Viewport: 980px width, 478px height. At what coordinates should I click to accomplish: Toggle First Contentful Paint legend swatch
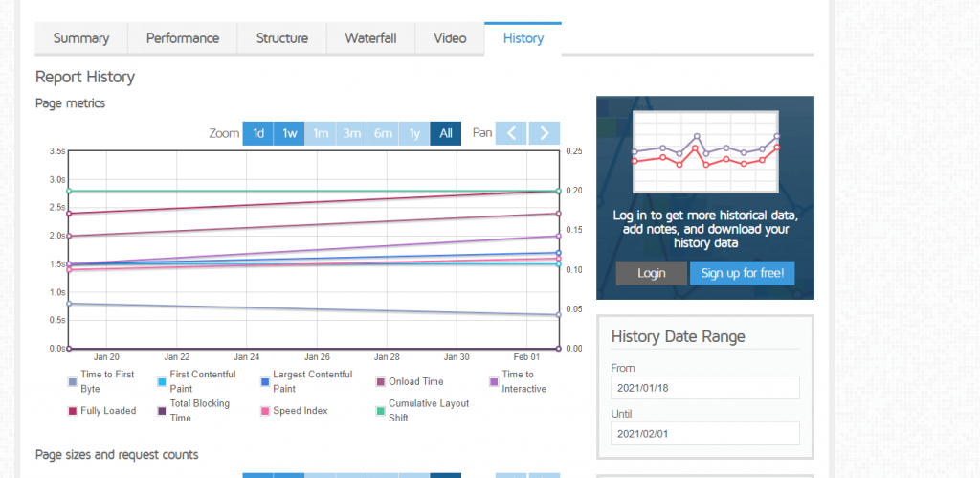[x=163, y=382]
